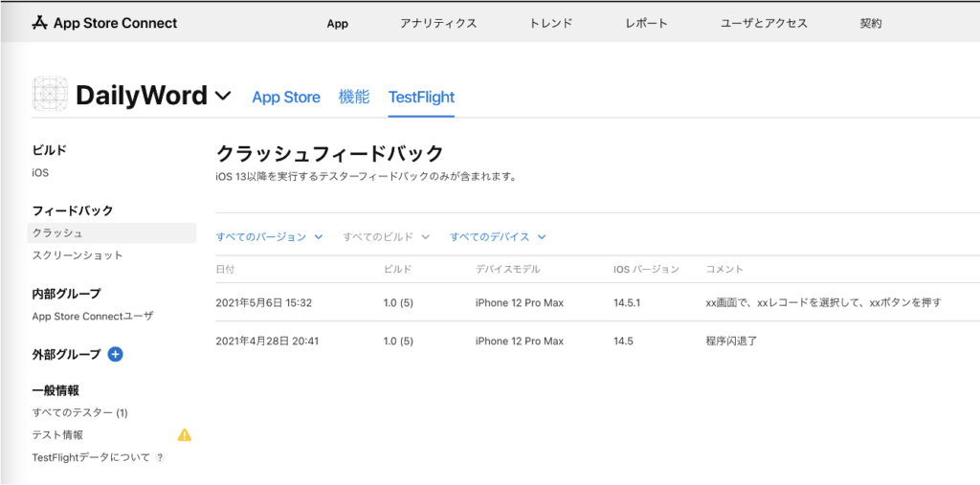Viewport: 980px width, 485px height.
Task: Select クラッシュ feedback in sidebar
Action: (x=112, y=233)
